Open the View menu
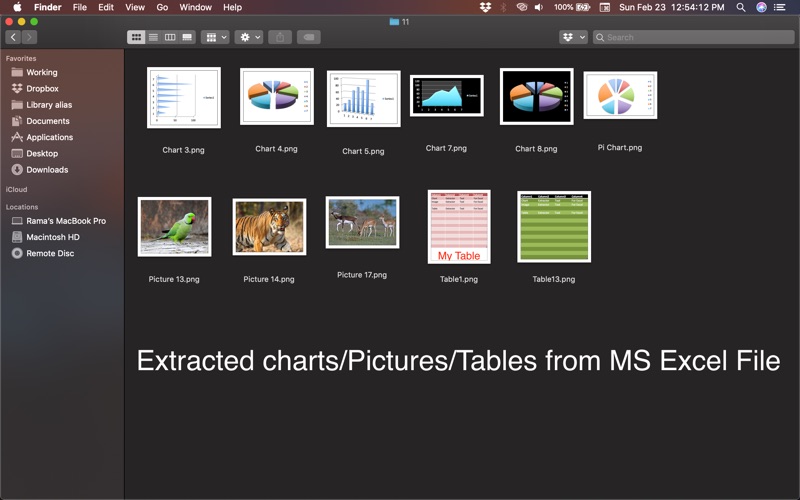800x500 pixels. (x=135, y=7)
